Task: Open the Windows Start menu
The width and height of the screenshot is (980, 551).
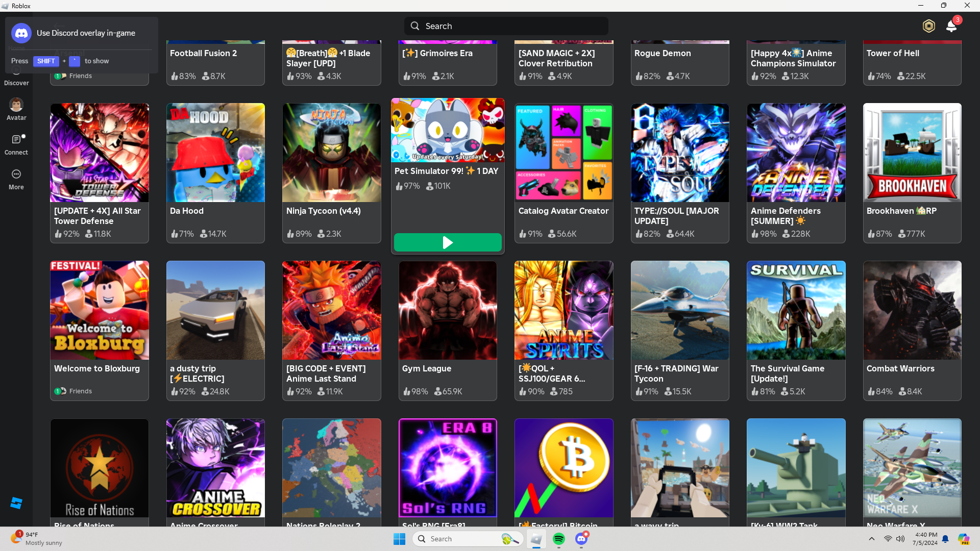Action: pyautogui.click(x=399, y=539)
